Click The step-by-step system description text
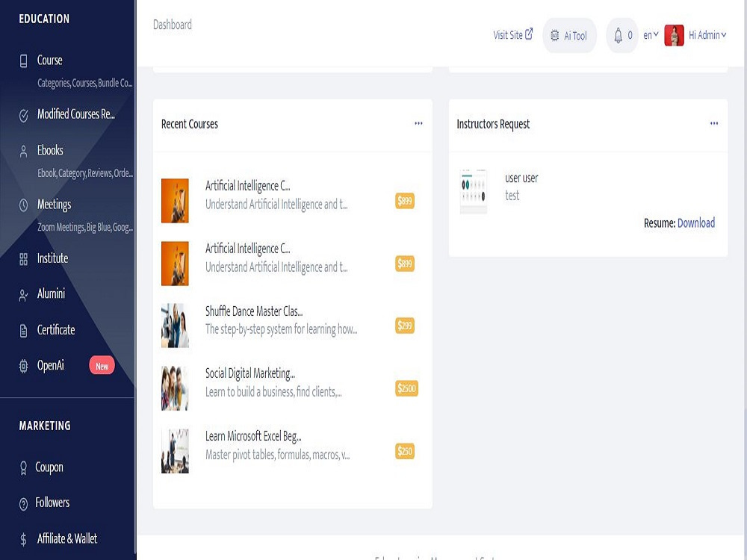This screenshot has width=747, height=560. click(x=281, y=329)
